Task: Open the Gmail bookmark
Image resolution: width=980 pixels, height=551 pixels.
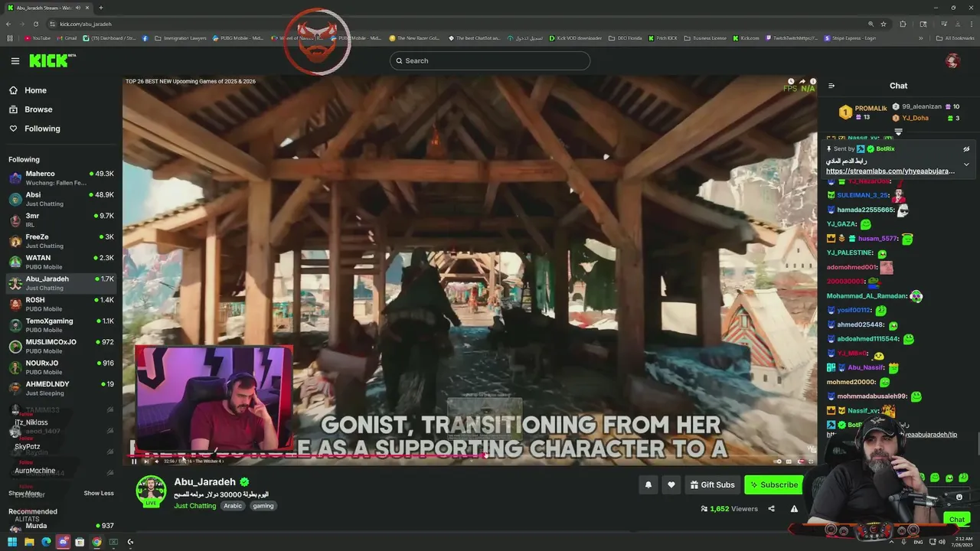Action: (66, 38)
